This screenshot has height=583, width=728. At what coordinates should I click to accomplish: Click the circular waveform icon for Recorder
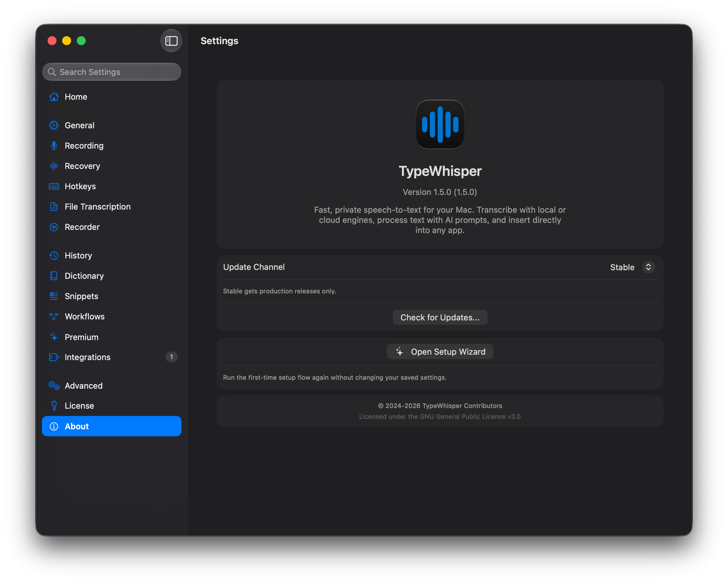click(54, 227)
